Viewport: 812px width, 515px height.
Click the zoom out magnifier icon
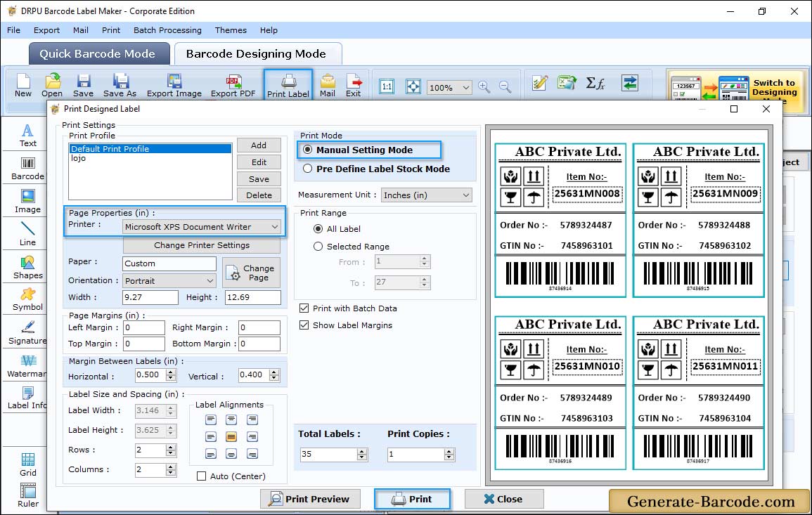pyautogui.click(x=505, y=86)
